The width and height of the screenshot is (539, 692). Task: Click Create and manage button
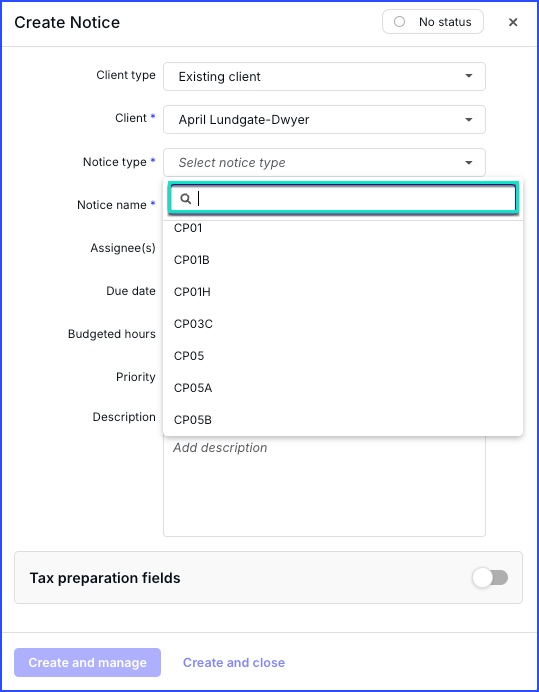(87, 662)
